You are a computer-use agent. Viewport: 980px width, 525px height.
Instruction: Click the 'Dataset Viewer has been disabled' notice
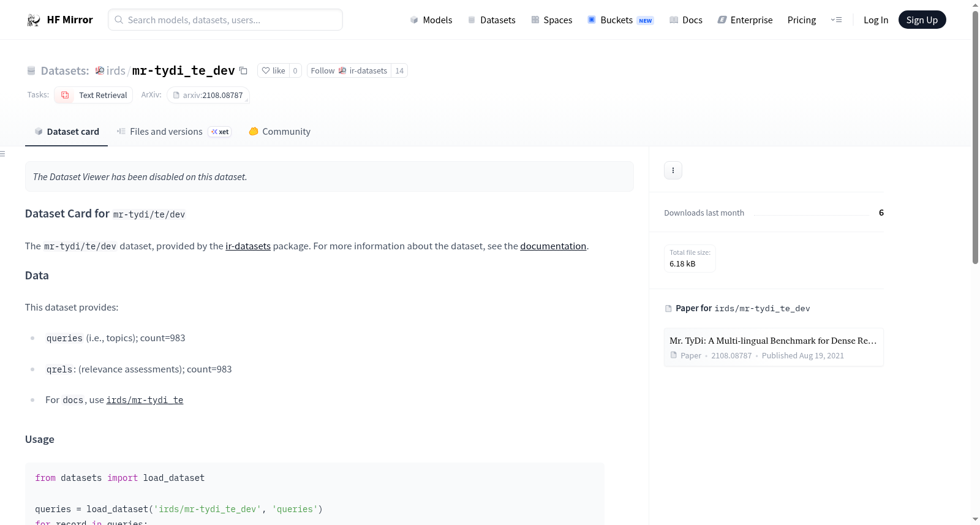330,176
